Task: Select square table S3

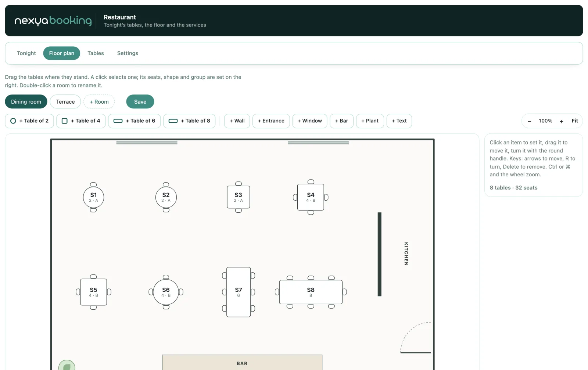Action: click(x=239, y=197)
